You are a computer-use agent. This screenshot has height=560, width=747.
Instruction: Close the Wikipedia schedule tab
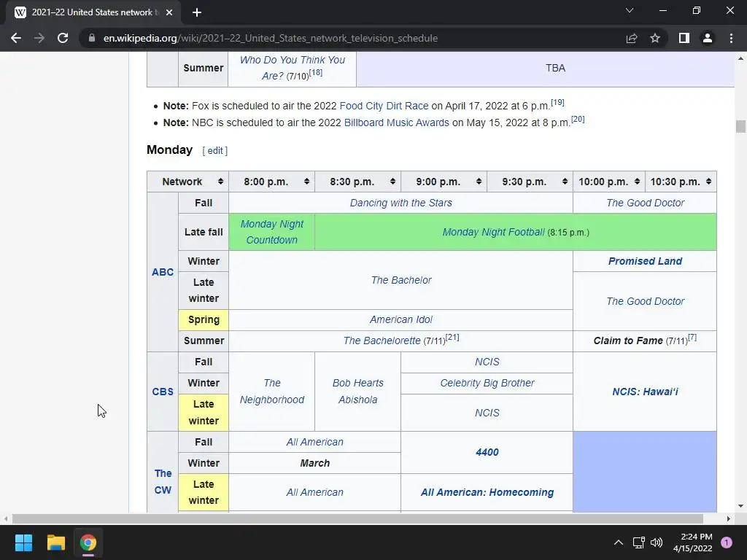[x=169, y=12]
